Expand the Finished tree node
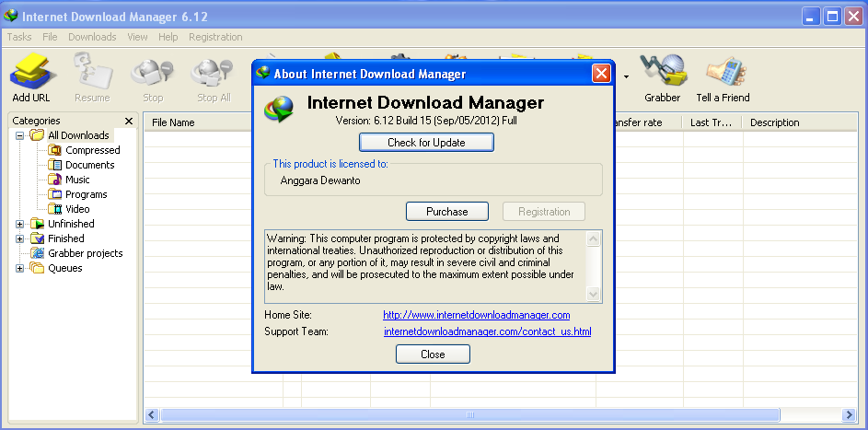The height and width of the screenshot is (430, 868). pyautogui.click(x=20, y=239)
